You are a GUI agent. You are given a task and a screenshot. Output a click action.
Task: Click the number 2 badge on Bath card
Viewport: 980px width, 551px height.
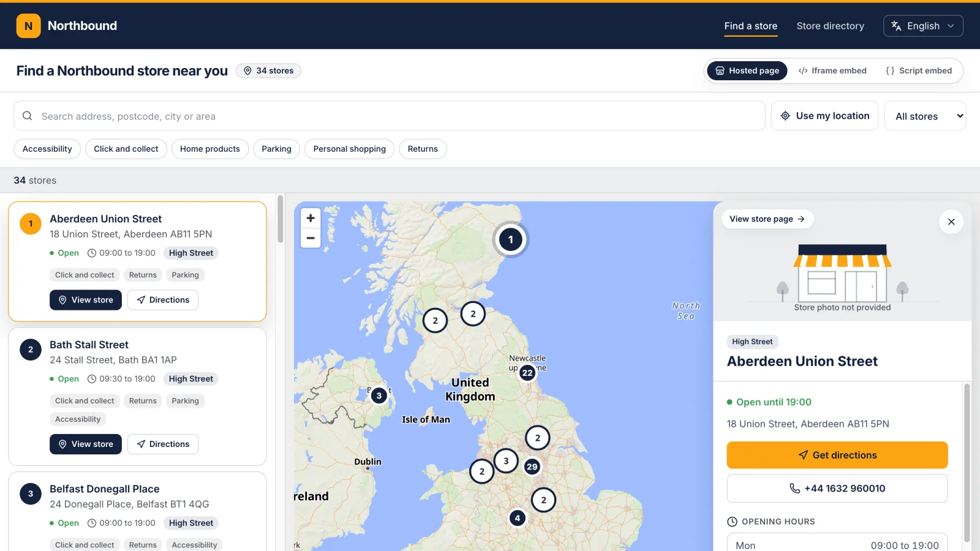tap(31, 350)
